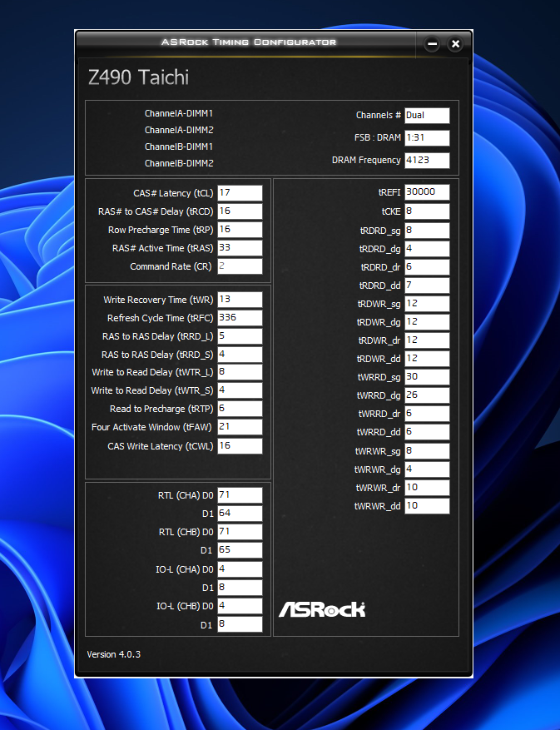
Task: Click the DRAM Frequency field showing 4123
Action: (x=427, y=160)
